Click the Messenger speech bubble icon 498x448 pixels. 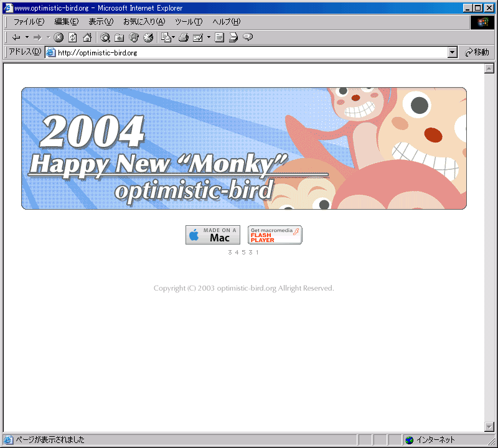coord(248,37)
